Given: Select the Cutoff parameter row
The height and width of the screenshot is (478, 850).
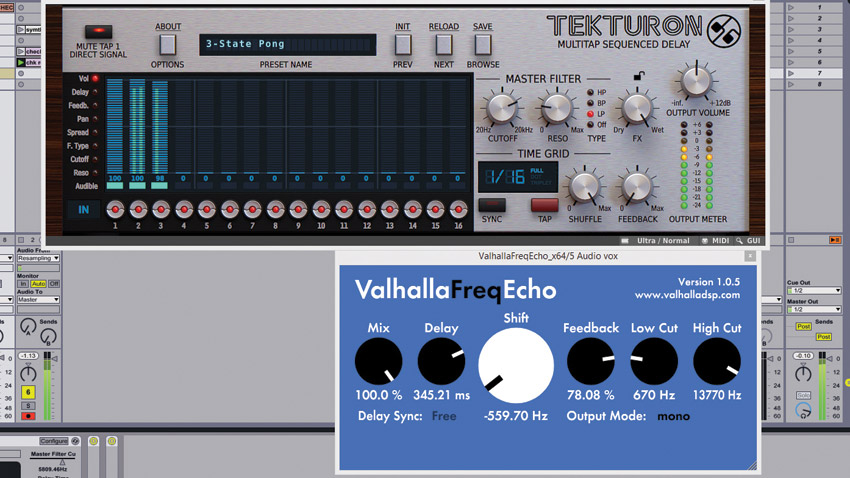Looking at the screenshot, I should (x=84, y=159).
